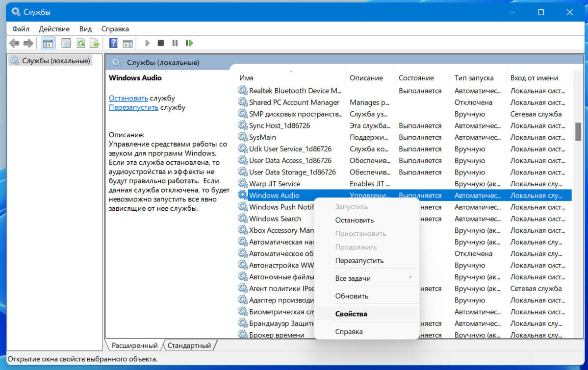Toggle the action pane toolbar icon

[x=128, y=43]
